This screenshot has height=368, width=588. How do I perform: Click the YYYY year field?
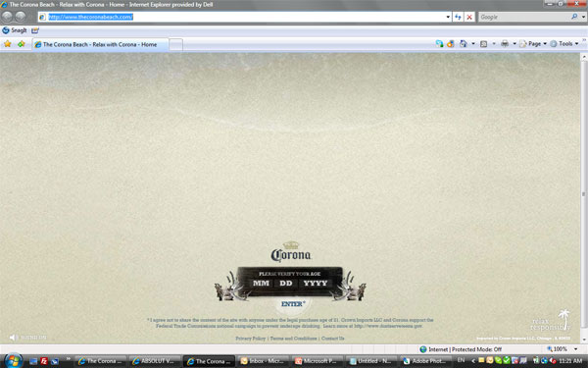[x=316, y=284]
